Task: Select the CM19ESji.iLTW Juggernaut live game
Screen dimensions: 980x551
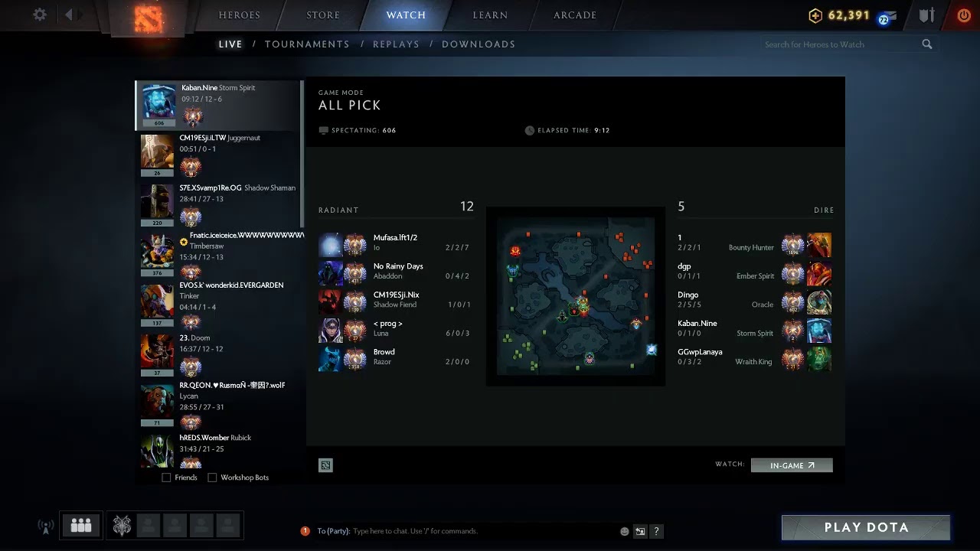Action: pos(218,155)
